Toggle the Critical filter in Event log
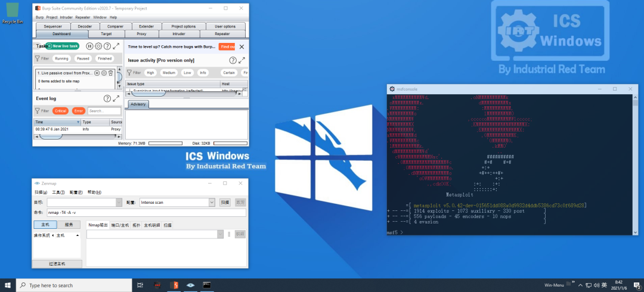Viewport: 644px width, 292px height. pyautogui.click(x=60, y=111)
